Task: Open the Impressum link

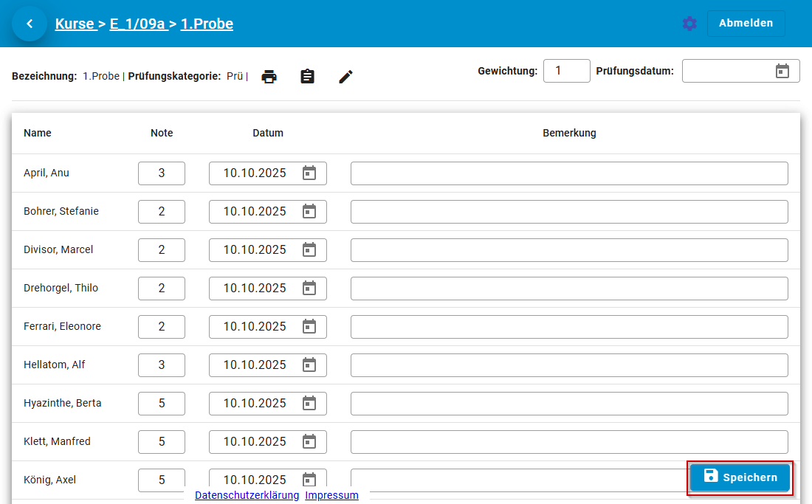Action: point(331,496)
